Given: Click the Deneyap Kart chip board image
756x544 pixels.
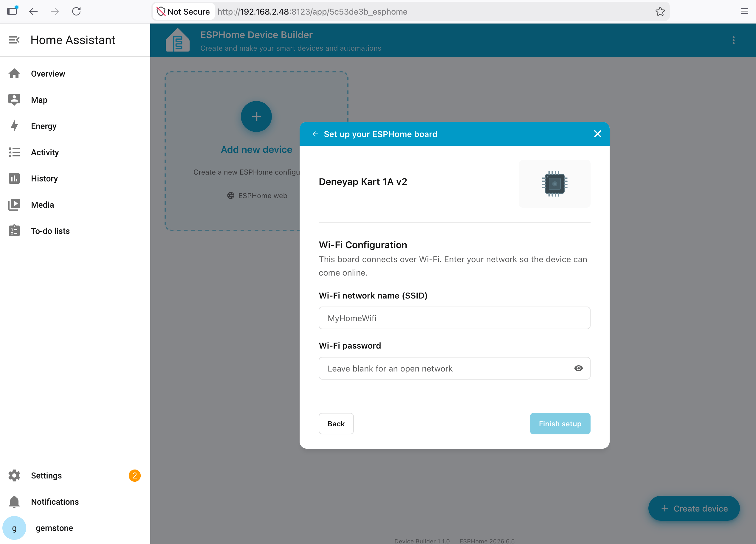Looking at the screenshot, I should [554, 184].
